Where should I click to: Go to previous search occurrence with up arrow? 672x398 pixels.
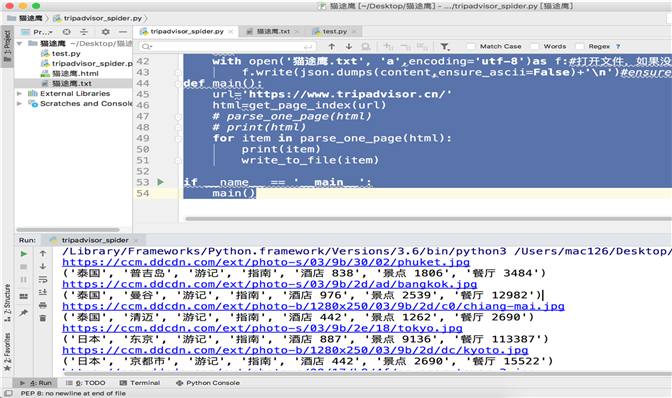click(332, 46)
